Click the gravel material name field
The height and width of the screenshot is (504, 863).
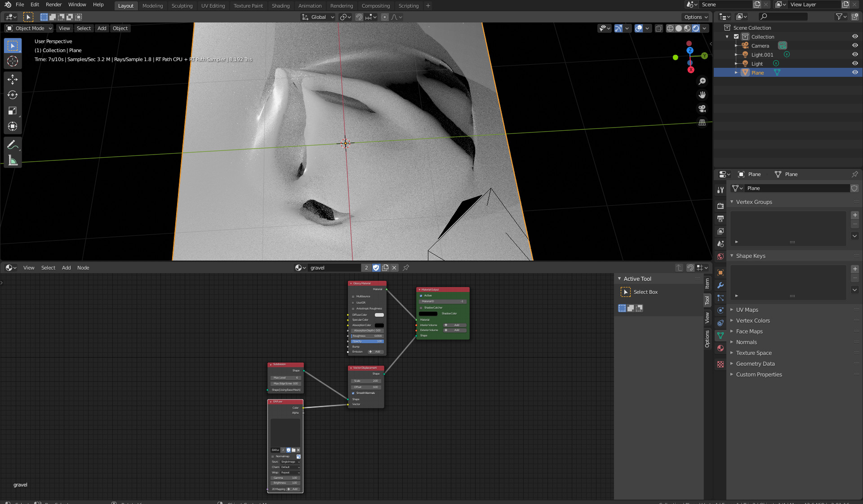[x=334, y=268]
